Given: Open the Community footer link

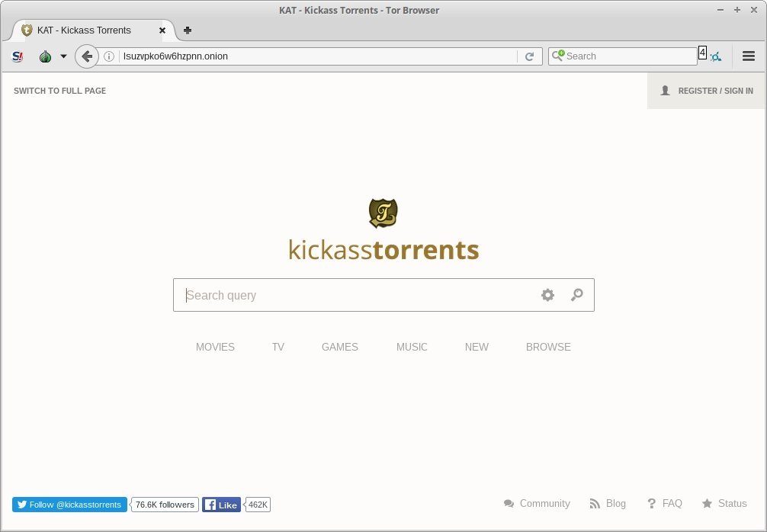Looking at the screenshot, I should coord(537,504).
